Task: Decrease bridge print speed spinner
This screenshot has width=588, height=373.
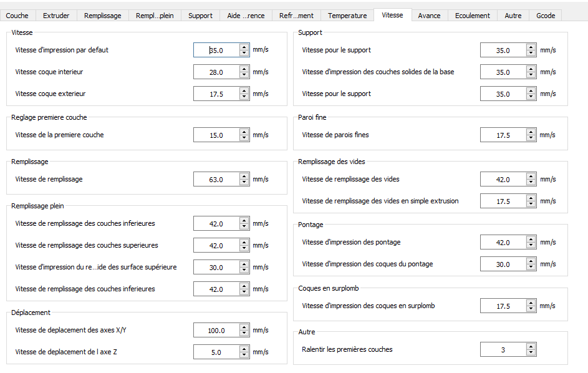Action: [x=531, y=246]
